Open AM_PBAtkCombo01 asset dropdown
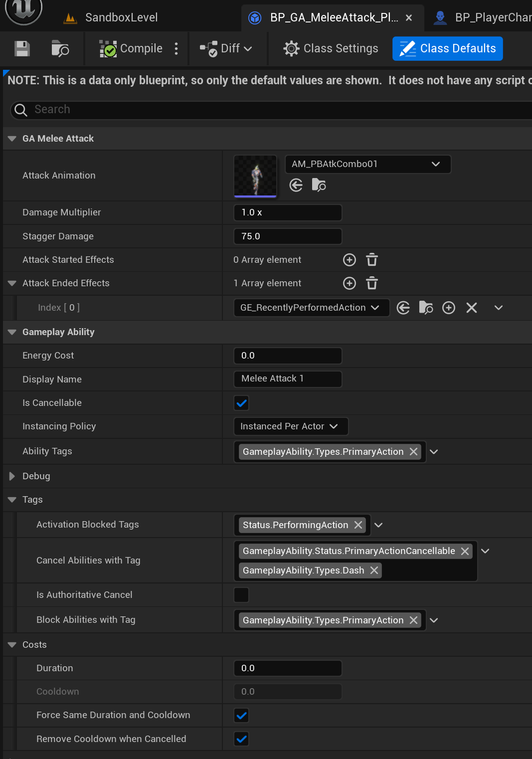The height and width of the screenshot is (759, 532). pos(368,164)
